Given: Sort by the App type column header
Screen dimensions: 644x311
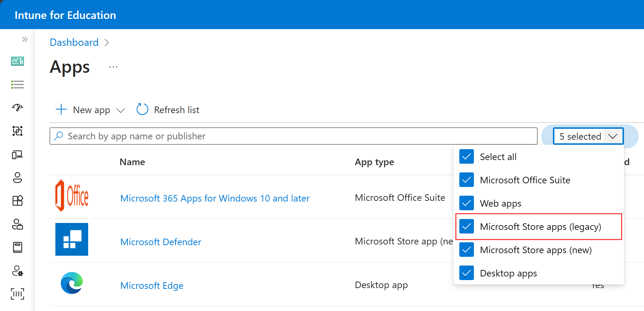Looking at the screenshot, I should tap(374, 162).
